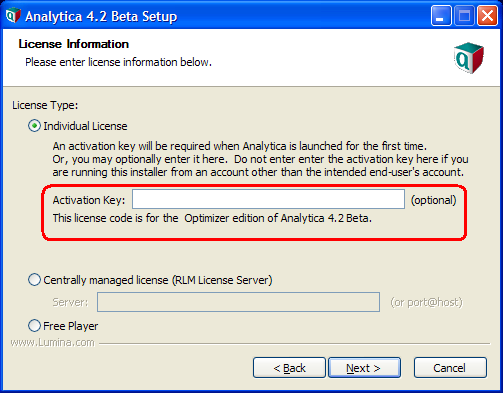Viewport: 503px width, 393px height.
Task: Proceed with the Next button
Action: tap(365, 368)
